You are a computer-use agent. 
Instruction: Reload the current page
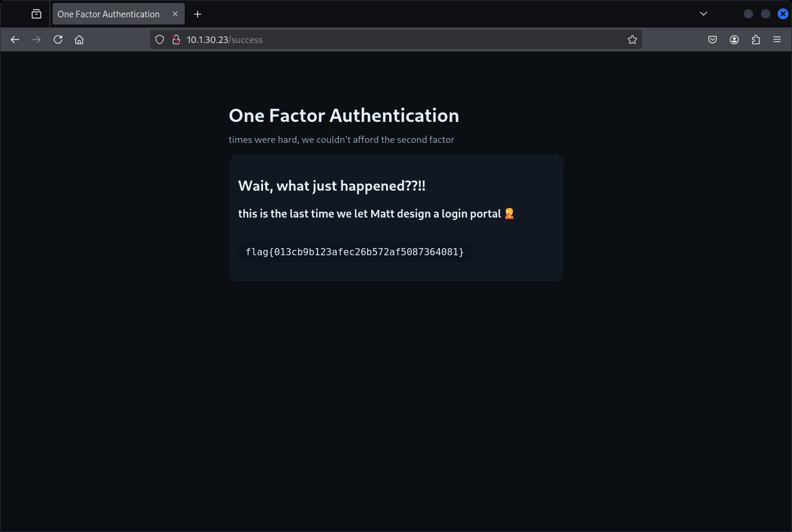tap(58, 39)
